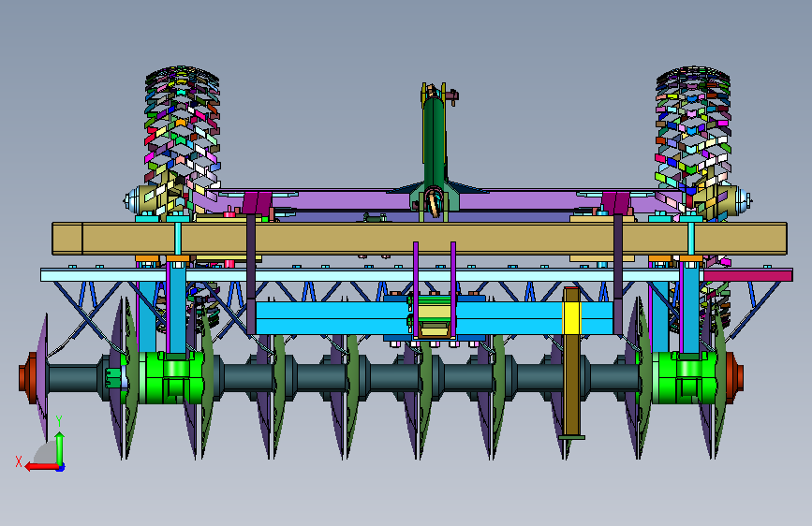The image size is (812, 526).
Task: Select the dark green central hitch post
Action: [x=434, y=142]
